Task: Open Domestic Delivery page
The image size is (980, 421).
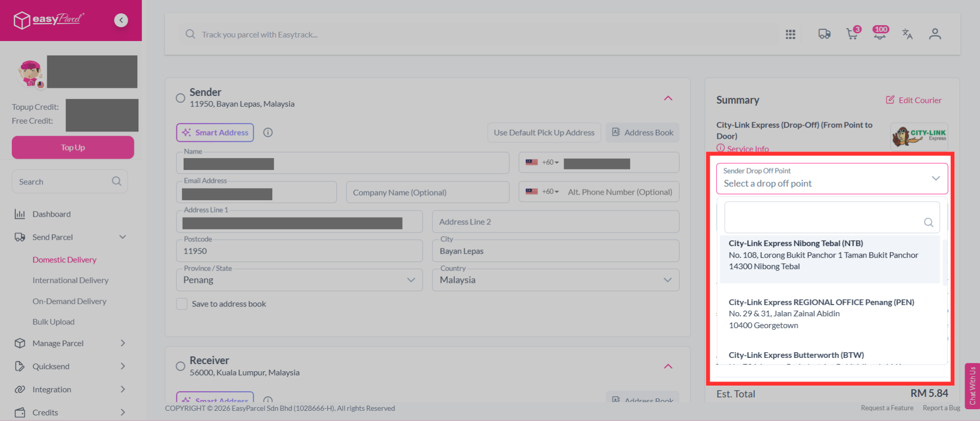Action: coord(65,260)
